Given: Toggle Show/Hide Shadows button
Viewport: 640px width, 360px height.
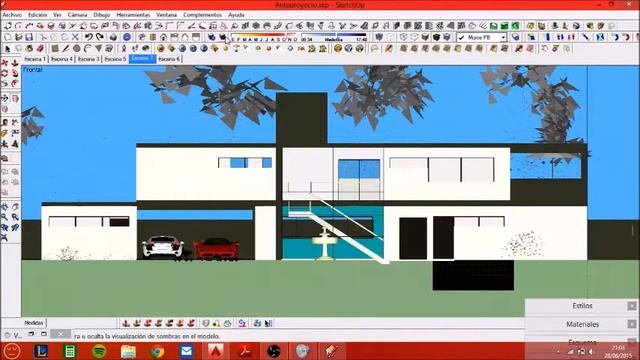Looking at the screenshot, I should [222, 37].
